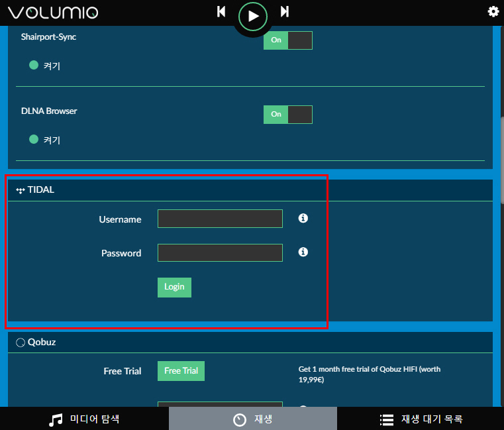Click the TIDAL logo icon
504x430 pixels.
click(x=21, y=190)
